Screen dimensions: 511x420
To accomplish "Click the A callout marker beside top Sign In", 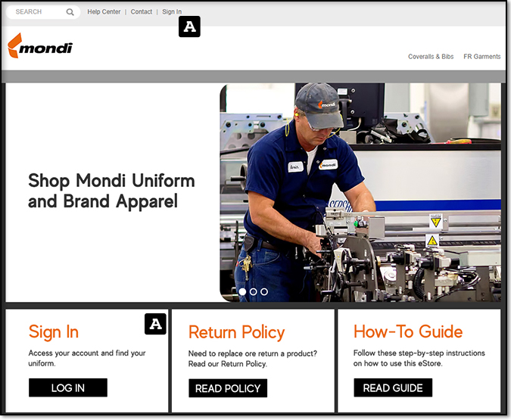I will (189, 27).
